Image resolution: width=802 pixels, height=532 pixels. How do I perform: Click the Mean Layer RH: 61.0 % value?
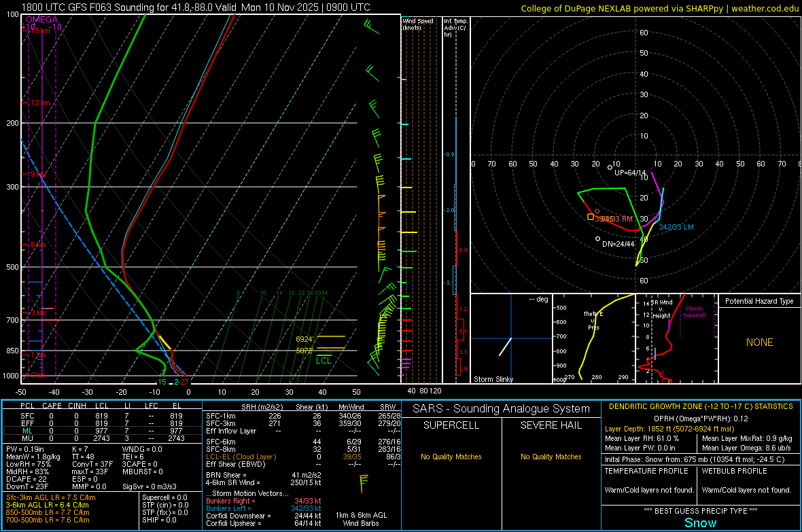tap(642, 438)
